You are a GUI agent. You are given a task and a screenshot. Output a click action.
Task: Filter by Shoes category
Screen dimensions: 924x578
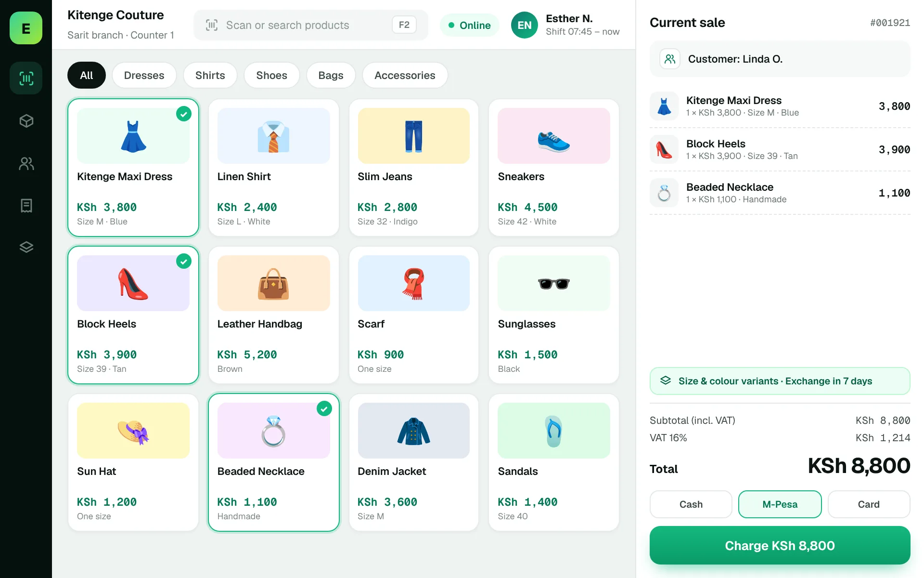[271, 75]
